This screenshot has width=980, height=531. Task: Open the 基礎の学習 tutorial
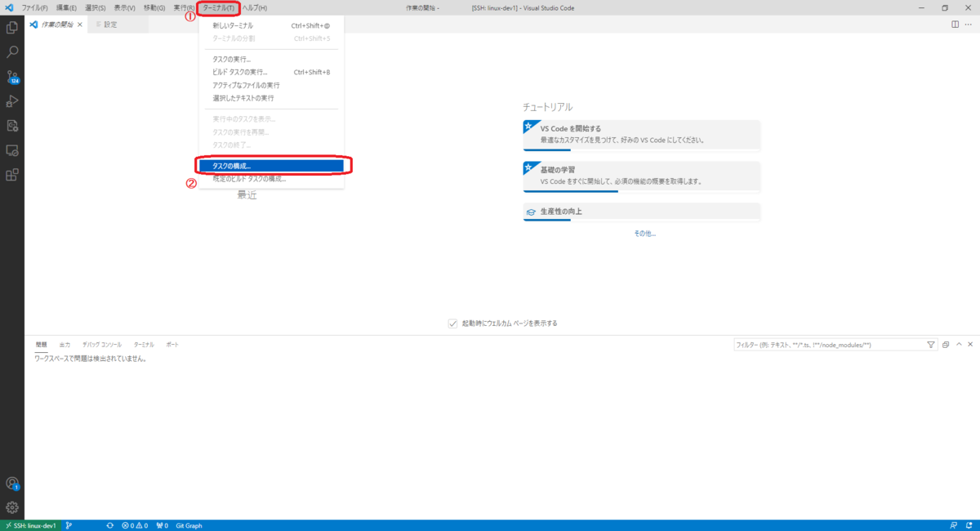[x=641, y=176]
